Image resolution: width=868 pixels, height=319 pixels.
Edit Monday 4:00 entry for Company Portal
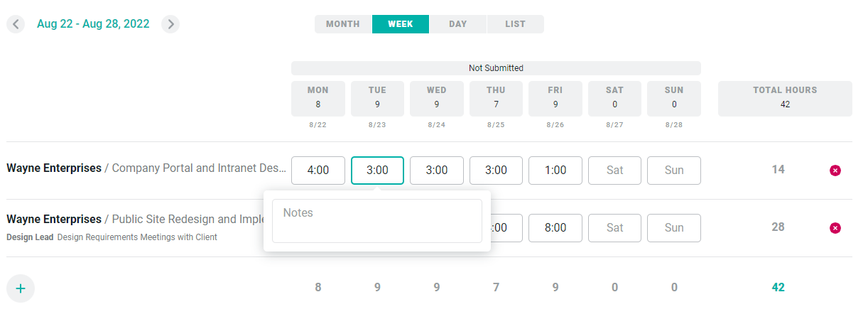tap(318, 171)
